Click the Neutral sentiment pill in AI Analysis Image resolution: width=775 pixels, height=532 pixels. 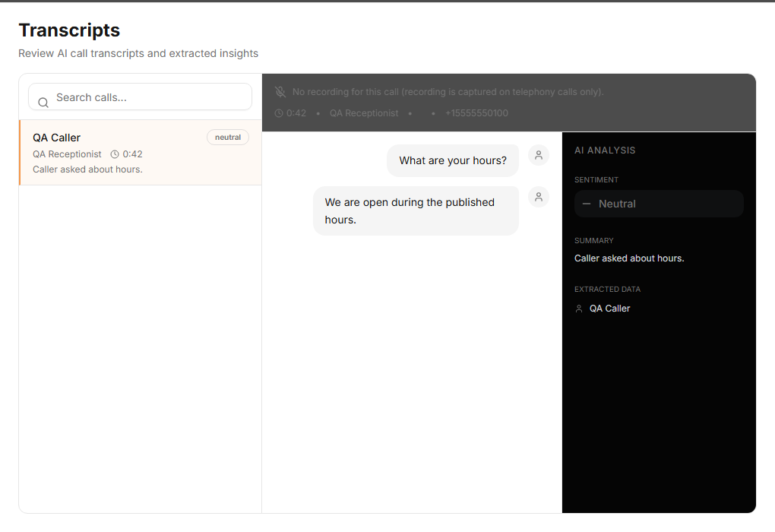pos(659,204)
